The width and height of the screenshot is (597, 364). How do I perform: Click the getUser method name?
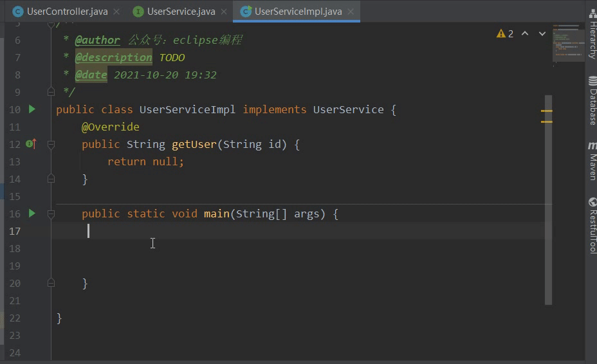coord(194,144)
